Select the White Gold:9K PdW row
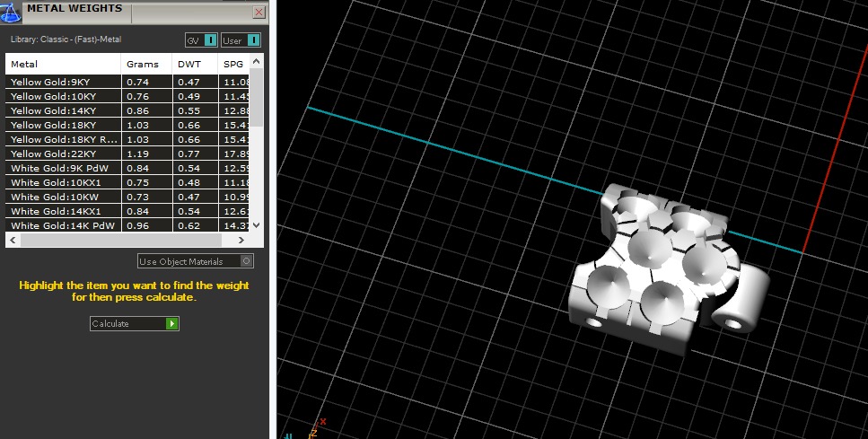 [x=127, y=168]
